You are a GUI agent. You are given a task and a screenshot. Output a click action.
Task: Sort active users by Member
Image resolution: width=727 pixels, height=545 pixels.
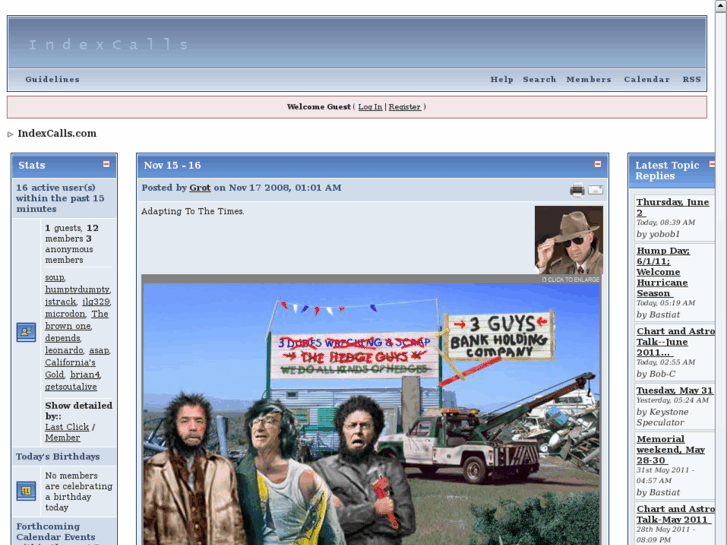(x=63, y=438)
